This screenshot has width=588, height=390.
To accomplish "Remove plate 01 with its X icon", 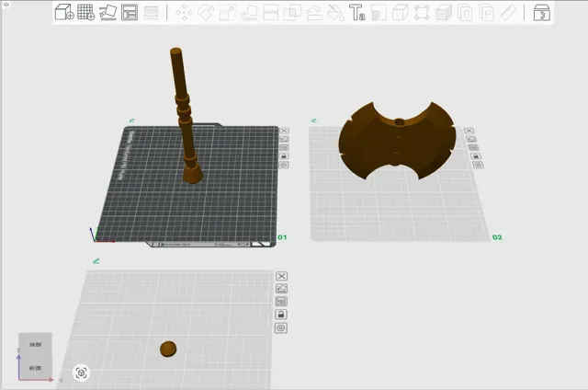I will (284, 131).
